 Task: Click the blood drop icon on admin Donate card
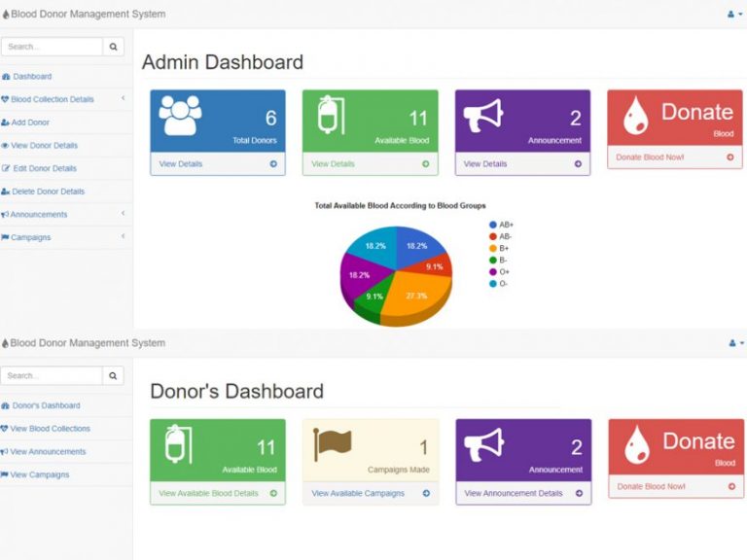coord(635,117)
